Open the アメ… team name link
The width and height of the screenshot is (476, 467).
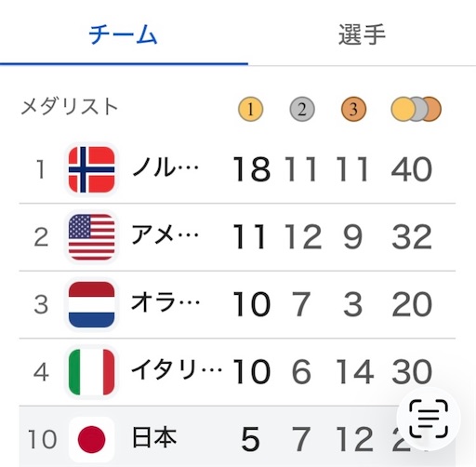[x=165, y=235]
